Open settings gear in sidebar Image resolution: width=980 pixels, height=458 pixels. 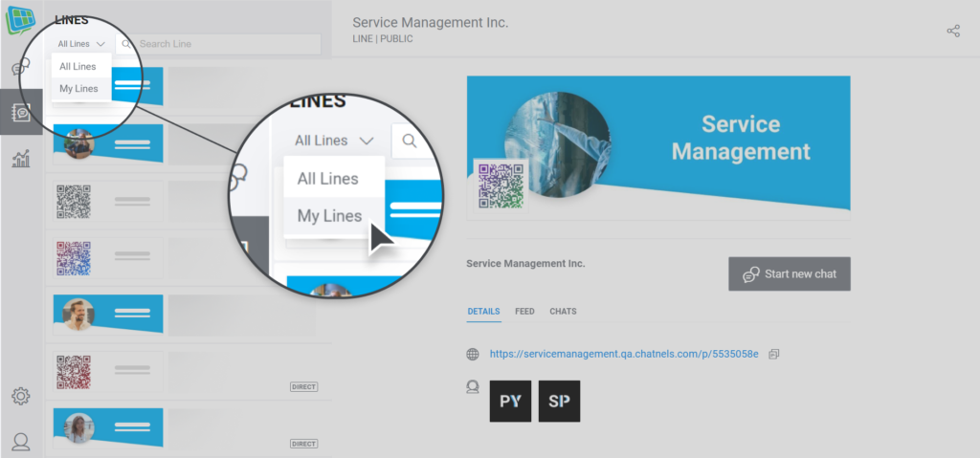click(x=21, y=396)
